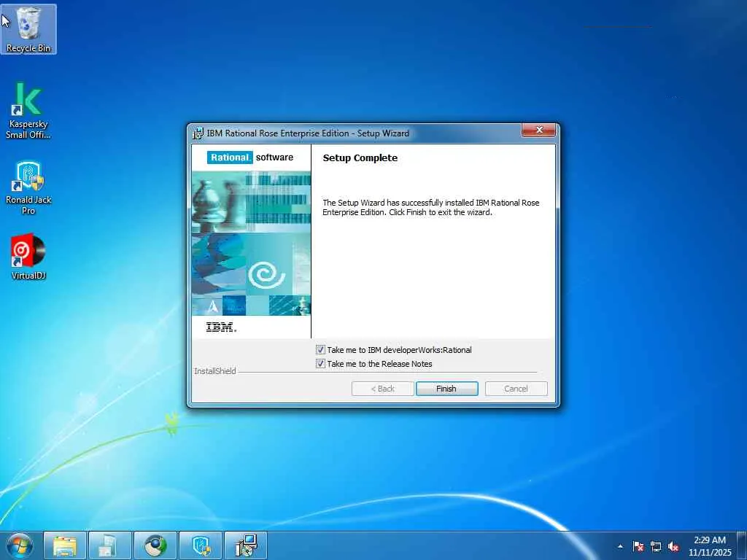
Task: Open the Recycle Bin desktop icon
Action: coord(28,29)
